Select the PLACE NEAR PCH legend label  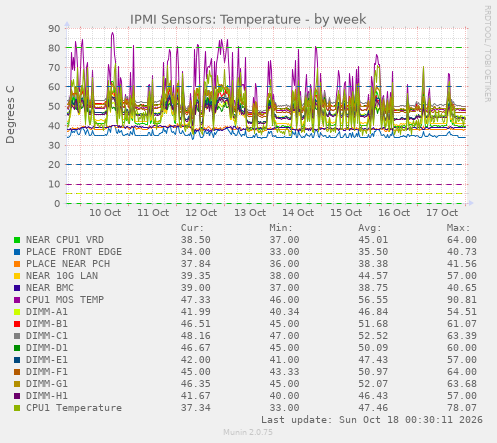pos(68,264)
